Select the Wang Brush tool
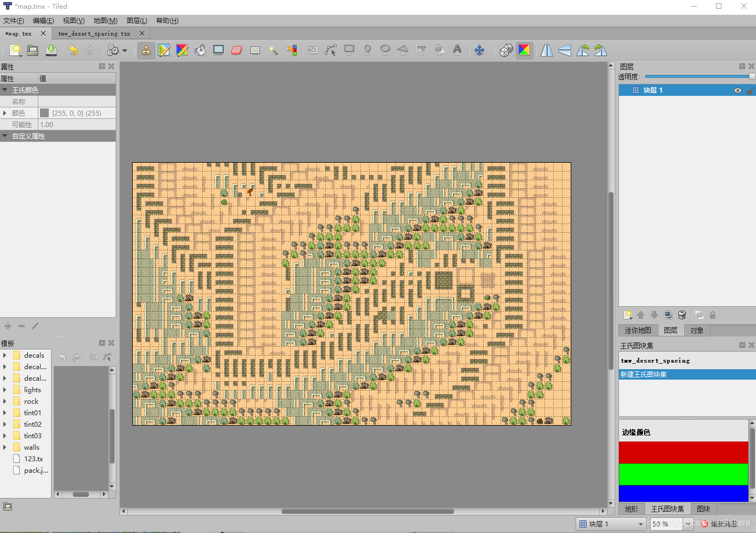The width and height of the screenshot is (756, 533). (182, 50)
